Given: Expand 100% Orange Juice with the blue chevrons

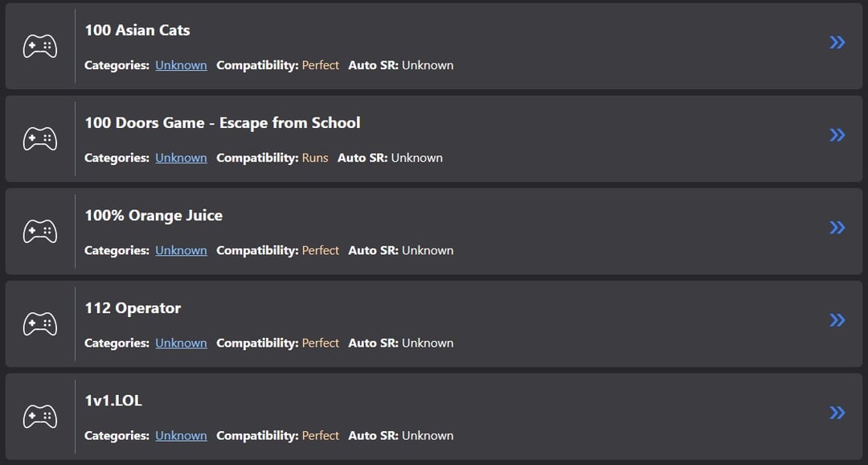Looking at the screenshot, I should tap(837, 228).
